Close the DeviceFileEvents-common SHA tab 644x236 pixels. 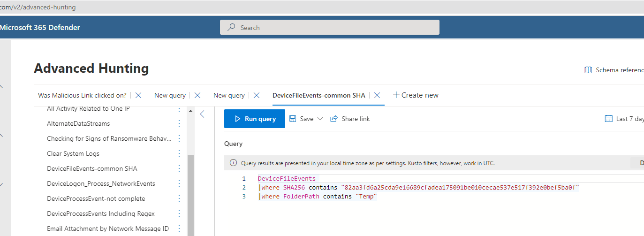point(377,95)
